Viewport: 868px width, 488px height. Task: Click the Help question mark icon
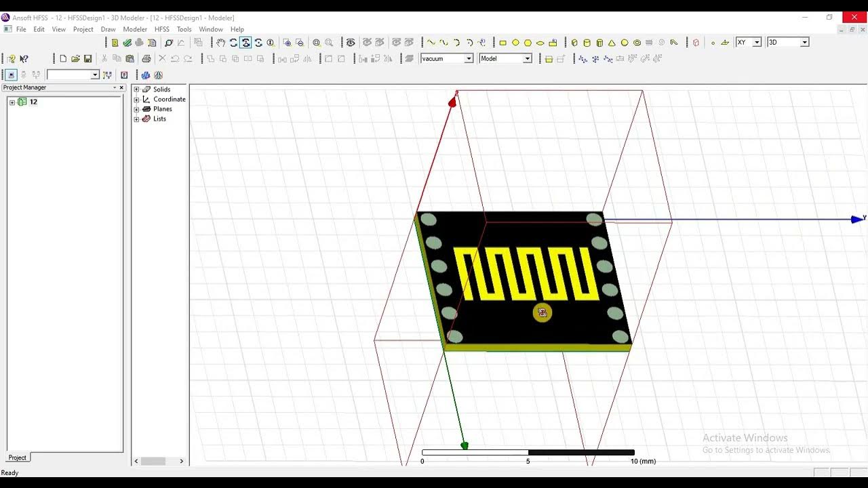[11, 59]
